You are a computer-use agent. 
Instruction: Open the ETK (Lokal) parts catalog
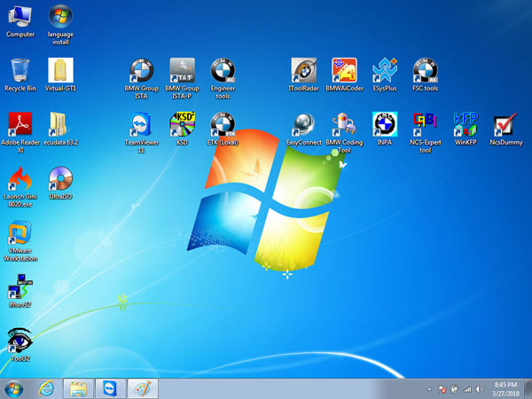(x=223, y=125)
